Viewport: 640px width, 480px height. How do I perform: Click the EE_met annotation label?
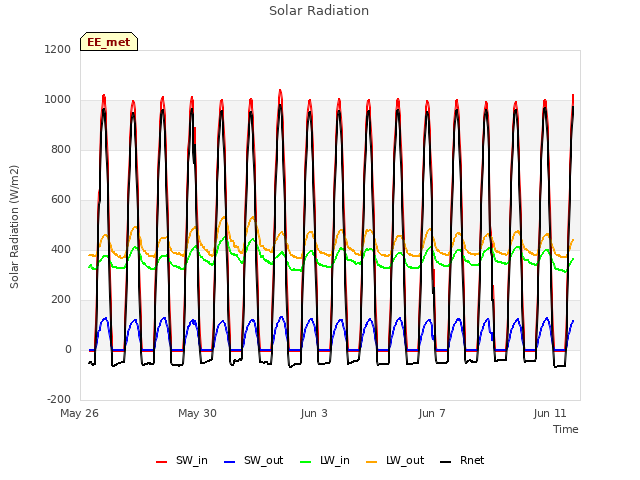click(x=109, y=42)
